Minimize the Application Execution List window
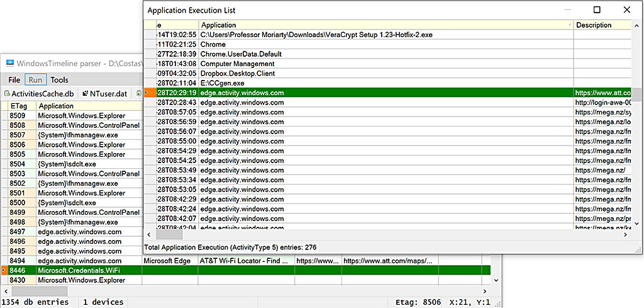This screenshot has width=644, height=308. pos(567,10)
